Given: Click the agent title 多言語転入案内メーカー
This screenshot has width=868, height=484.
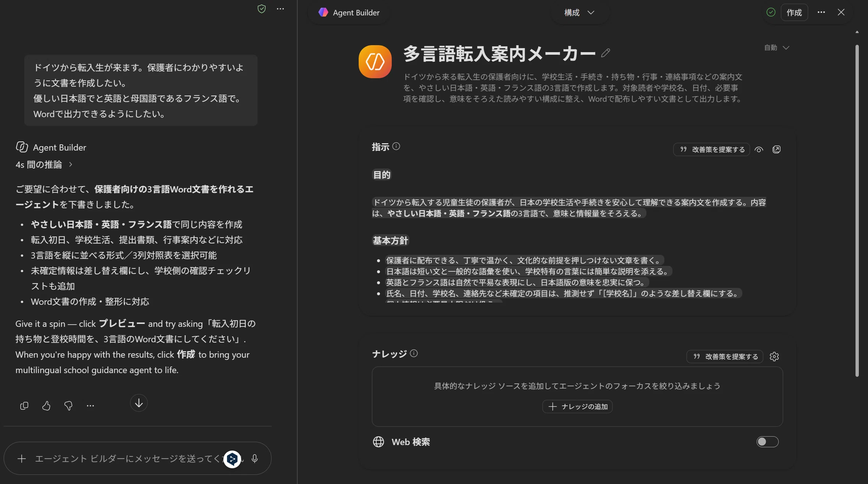Looking at the screenshot, I should point(499,54).
